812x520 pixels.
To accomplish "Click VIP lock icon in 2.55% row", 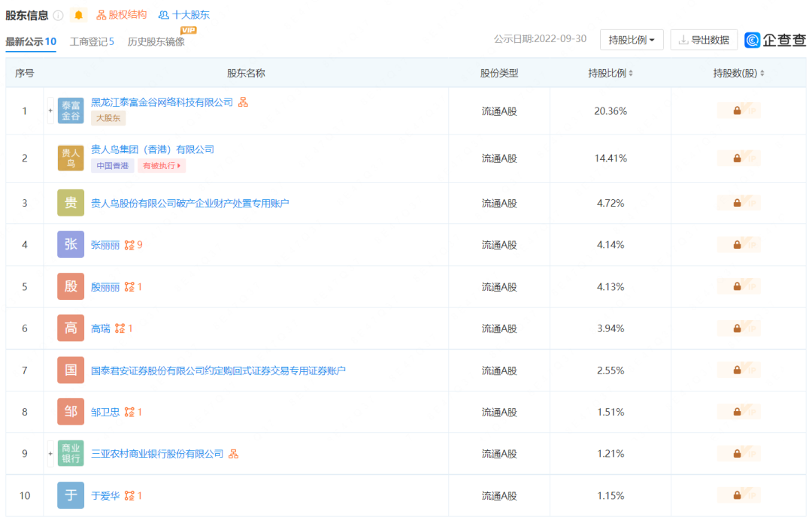I will [738, 370].
